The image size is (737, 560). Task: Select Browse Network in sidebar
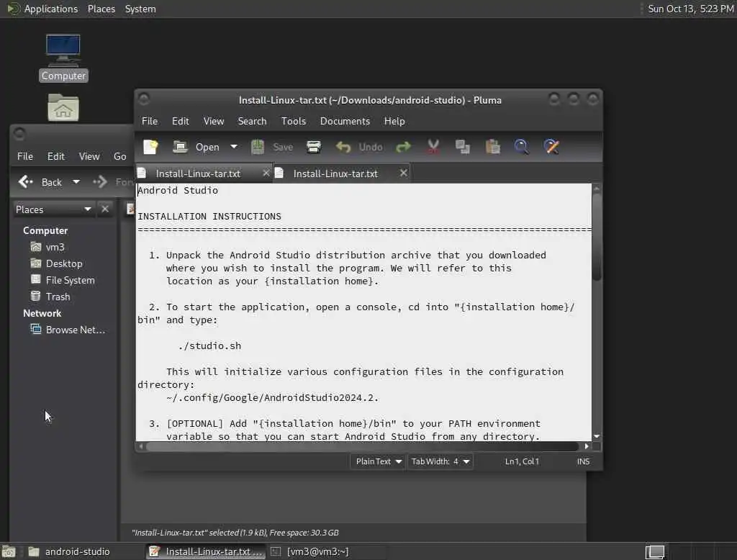pos(68,330)
